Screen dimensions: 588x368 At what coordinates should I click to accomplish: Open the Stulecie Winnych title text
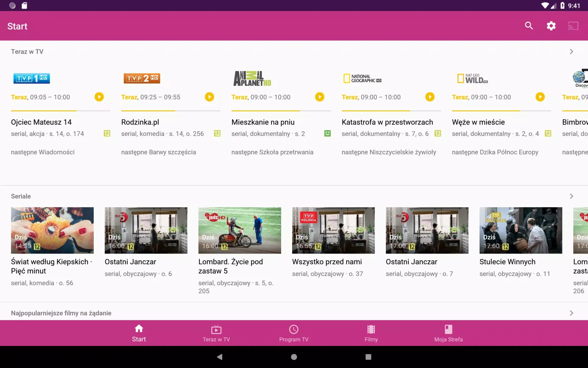(x=508, y=262)
